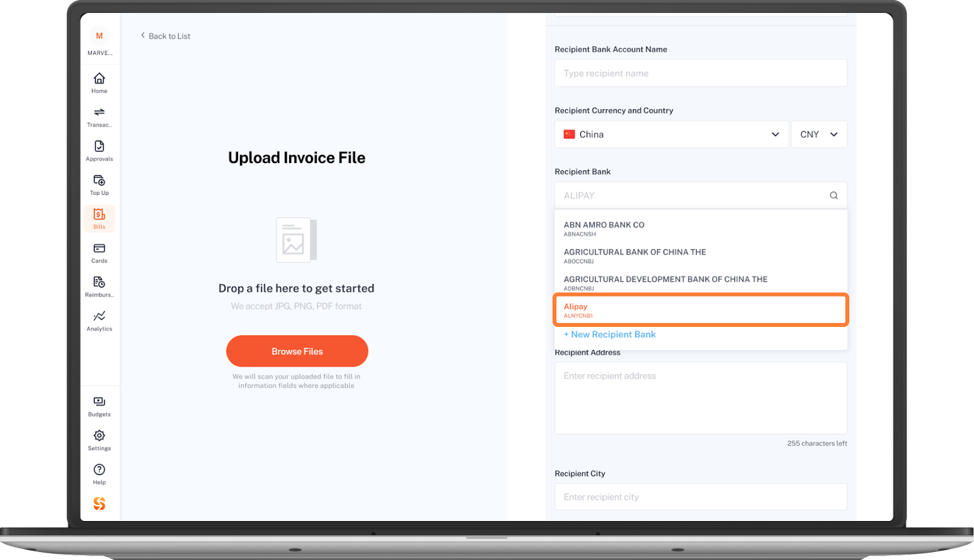
Task: Select Alipay from the bank list
Action: pos(701,310)
